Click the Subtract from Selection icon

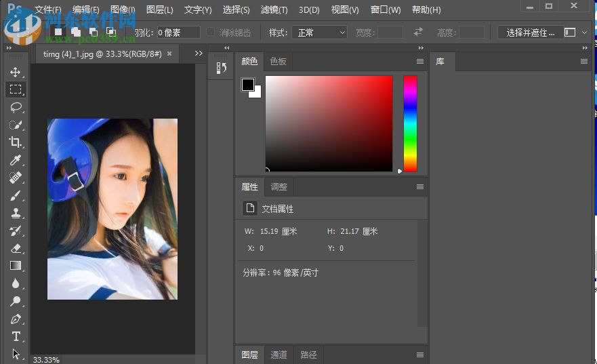click(94, 32)
